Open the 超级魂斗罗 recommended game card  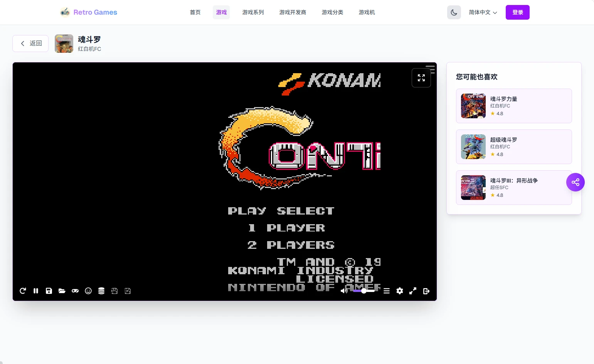(x=513, y=147)
